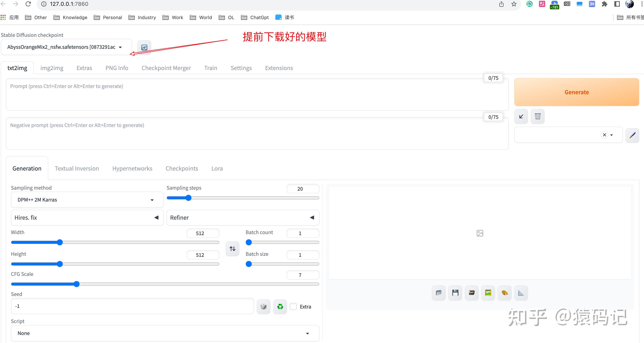Reload the browser page
Screen dimensions: 644x343
pos(28,4)
